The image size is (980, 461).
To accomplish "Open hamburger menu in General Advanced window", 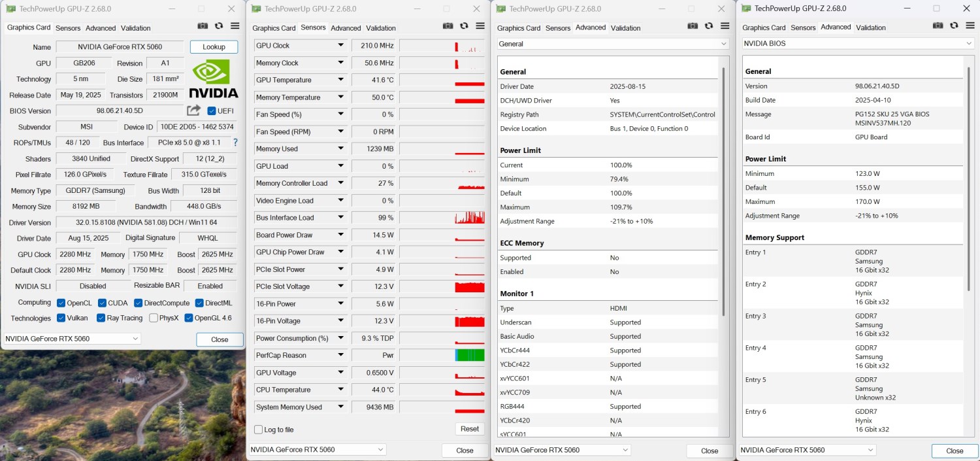I will 725,26.
